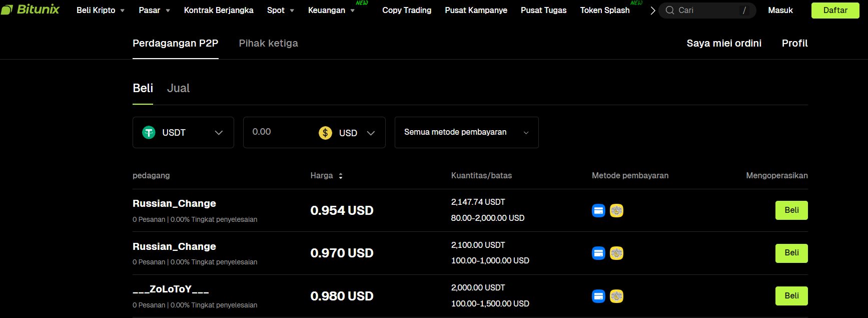Open Russian_Change merchant at 0.954 USD
Image resolution: width=868 pixels, height=318 pixels.
coord(174,203)
